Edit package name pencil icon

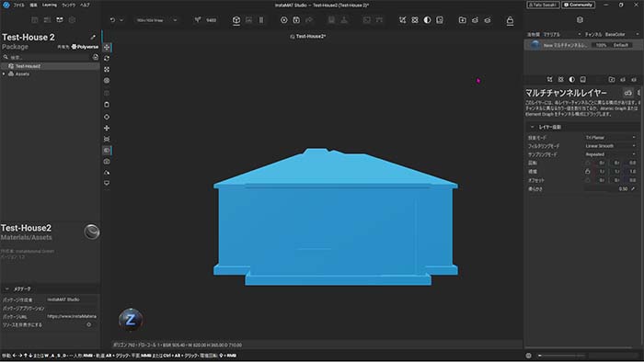[x=93, y=38]
